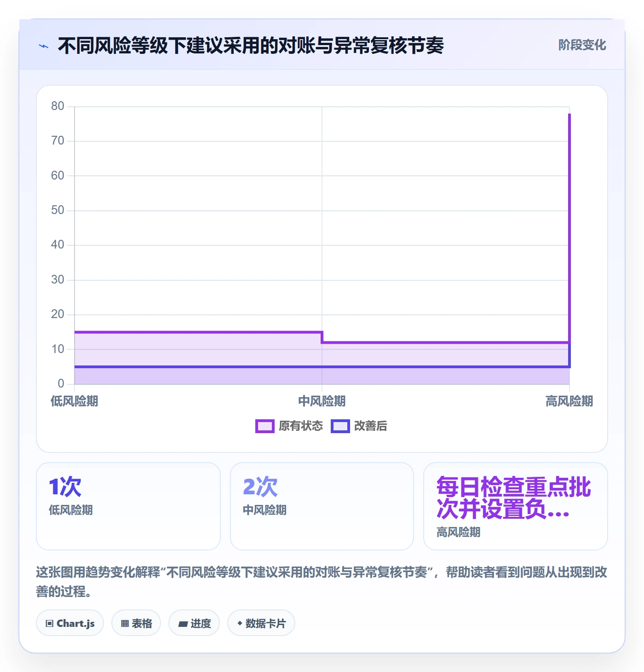Select the 数据卡片 tag chip
Screen dimensions: 644x672
261,623
